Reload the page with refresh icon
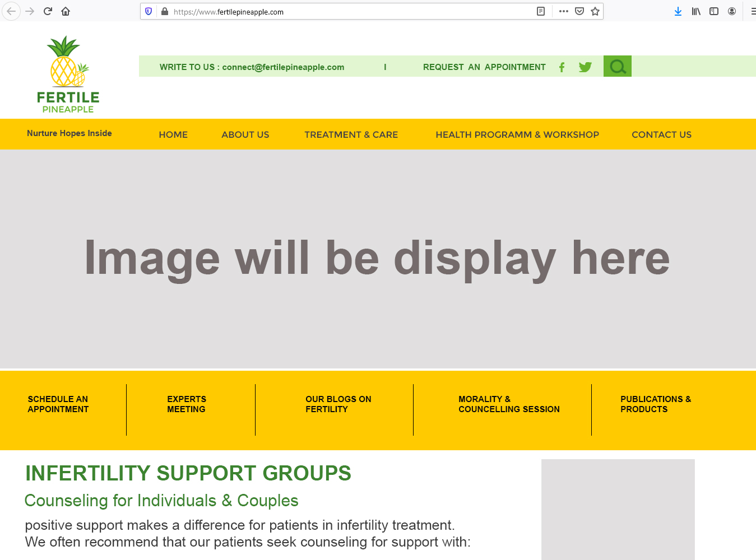The width and height of the screenshot is (756, 560). coord(48,11)
